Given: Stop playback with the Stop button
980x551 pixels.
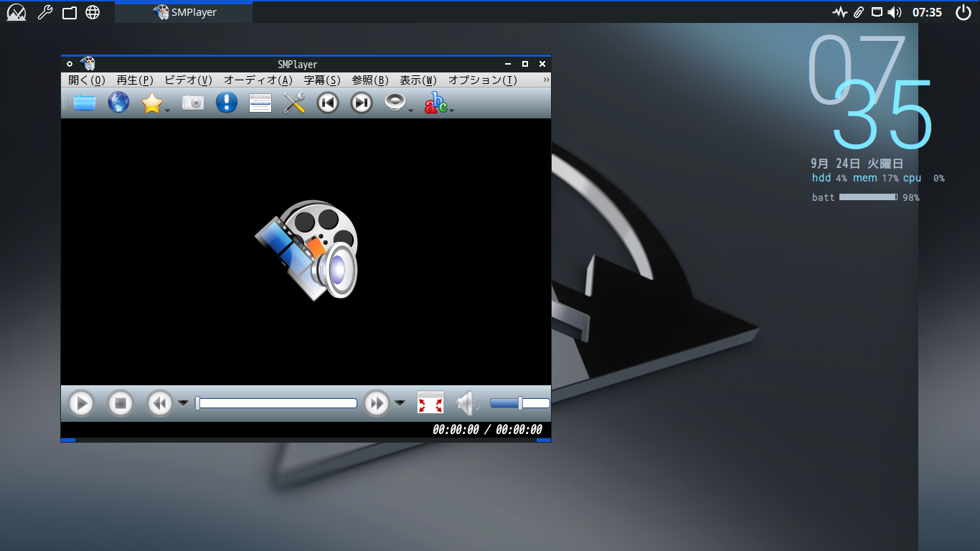Looking at the screenshot, I should pyautogui.click(x=121, y=403).
